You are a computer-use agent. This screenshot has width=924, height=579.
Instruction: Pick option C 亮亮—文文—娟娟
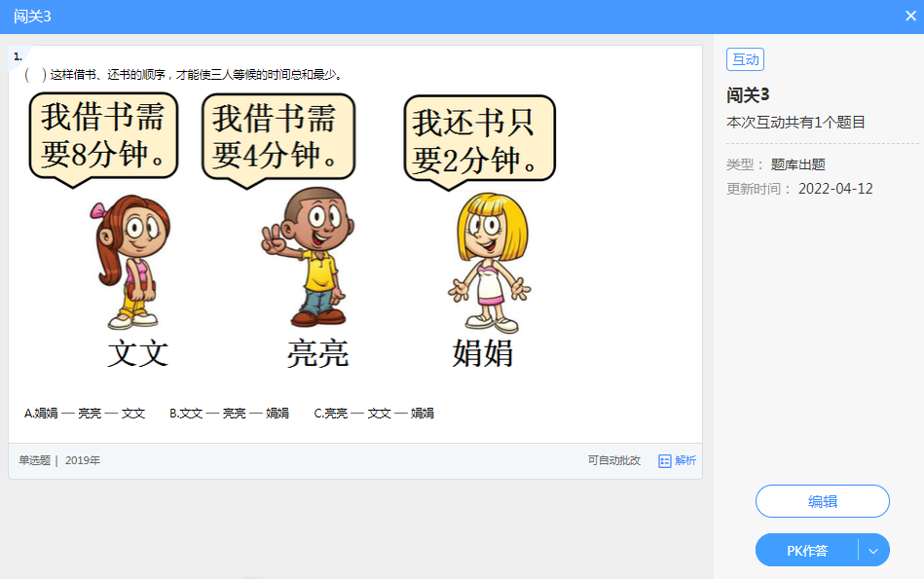coord(374,414)
